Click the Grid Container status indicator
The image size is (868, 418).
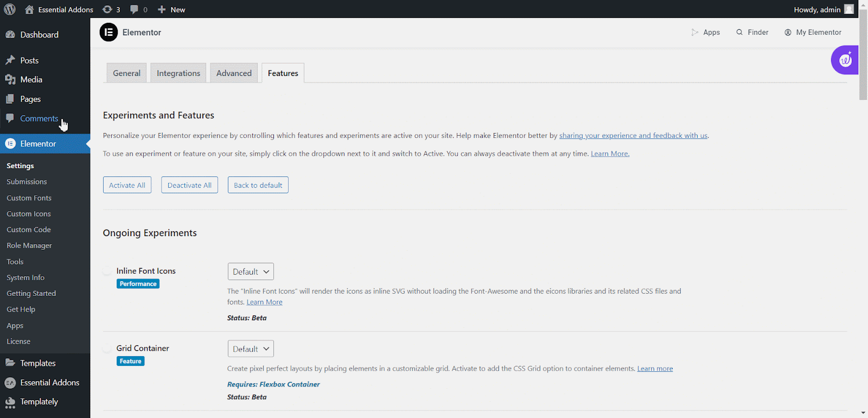pyautogui.click(x=107, y=349)
